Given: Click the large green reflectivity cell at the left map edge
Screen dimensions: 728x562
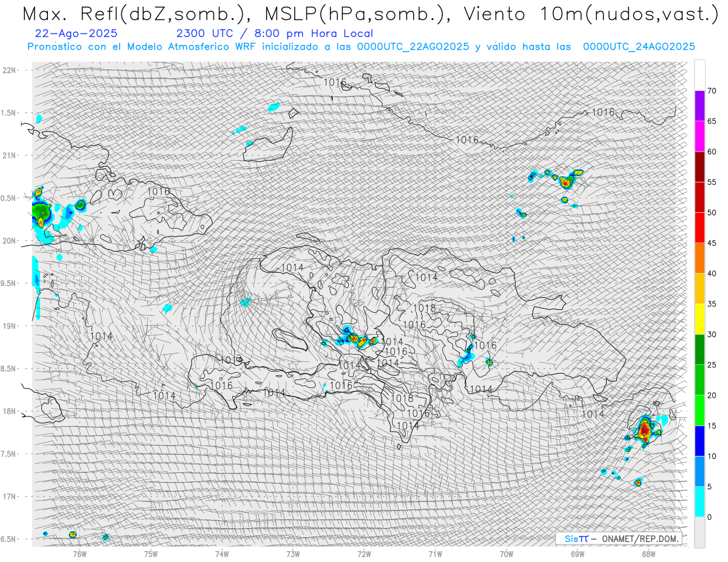Looking at the screenshot, I should (x=41, y=212).
